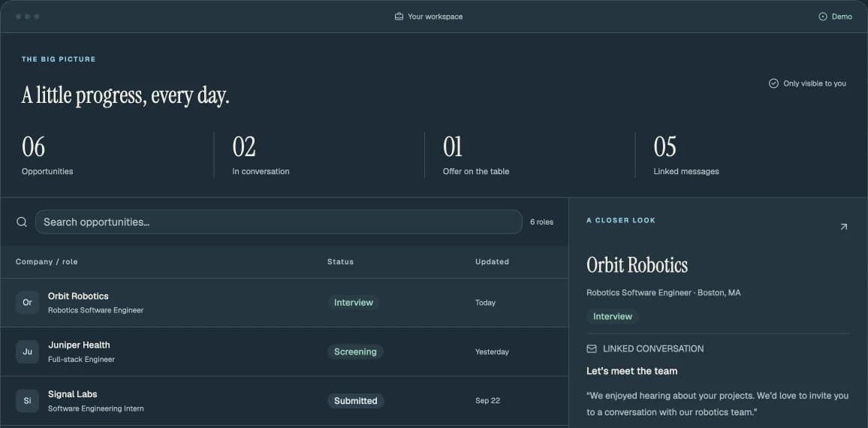Image resolution: width=868 pixels, height=428 pixels.
Task: Click the 05 Linked messages stat
Action: 686,155
